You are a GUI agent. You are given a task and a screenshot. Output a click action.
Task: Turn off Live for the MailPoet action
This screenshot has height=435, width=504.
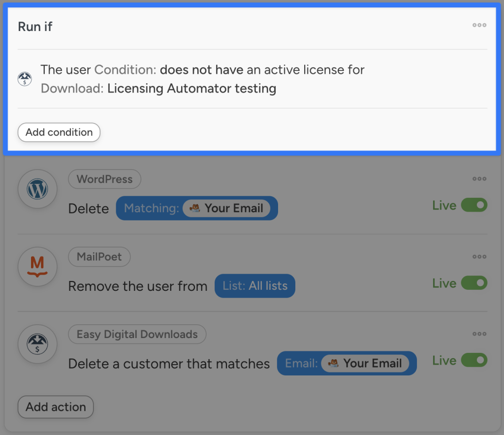click(473, 283)
